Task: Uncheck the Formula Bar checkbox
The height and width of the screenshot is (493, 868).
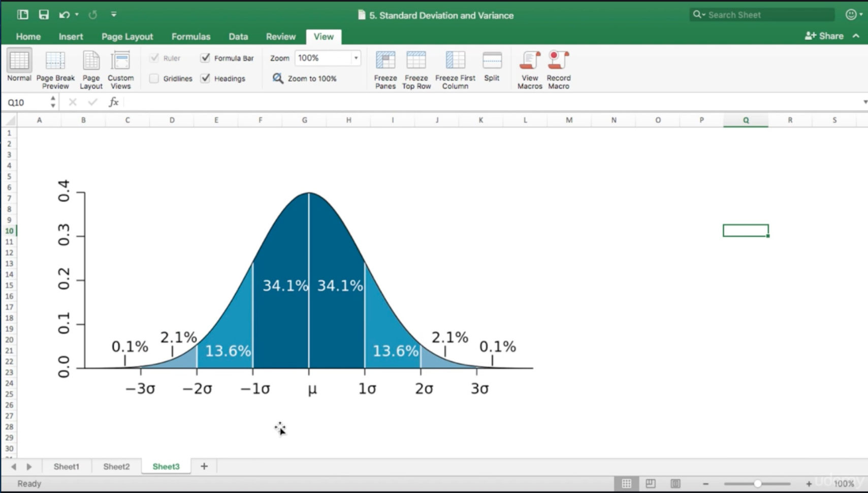Action: (205, 58)
